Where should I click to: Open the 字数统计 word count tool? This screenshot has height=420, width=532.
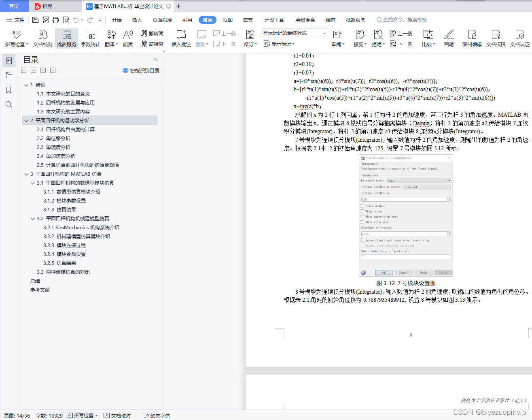point(91,38)
